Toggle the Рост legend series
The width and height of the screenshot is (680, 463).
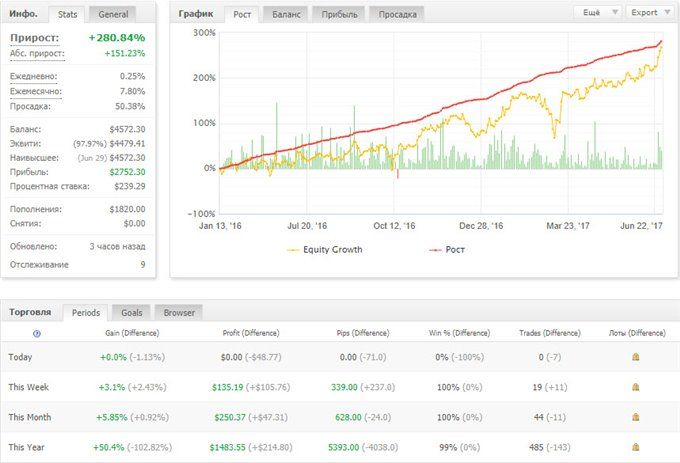(x=447, y=250)
